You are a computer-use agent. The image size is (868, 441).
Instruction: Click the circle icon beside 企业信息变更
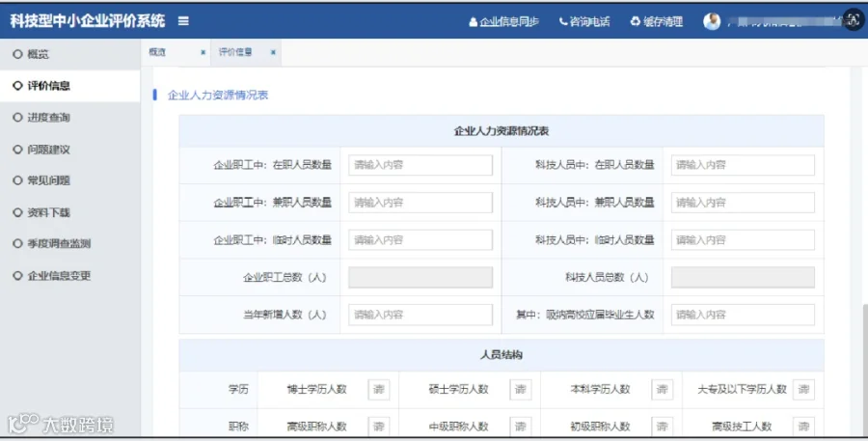(17, 275)
